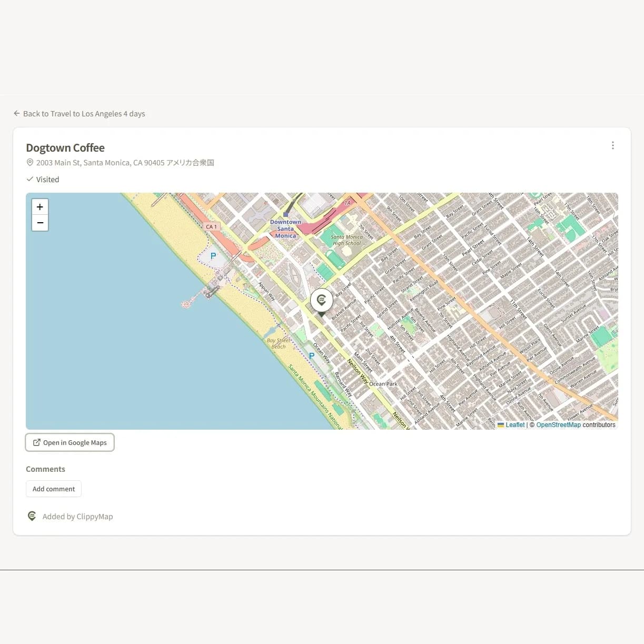
Task: Click the CA 1 highway shield on the map
Action: [x=211, y=226]
